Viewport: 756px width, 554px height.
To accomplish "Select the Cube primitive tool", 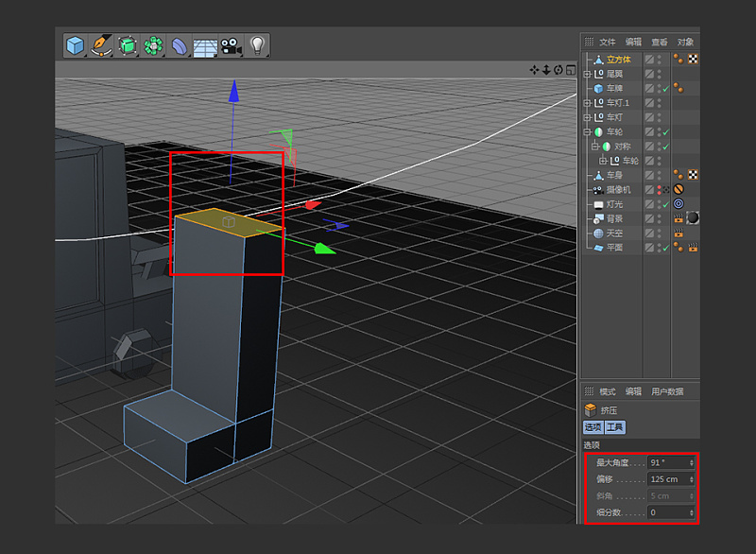I will pyautogui.click(x=76, y=45).
